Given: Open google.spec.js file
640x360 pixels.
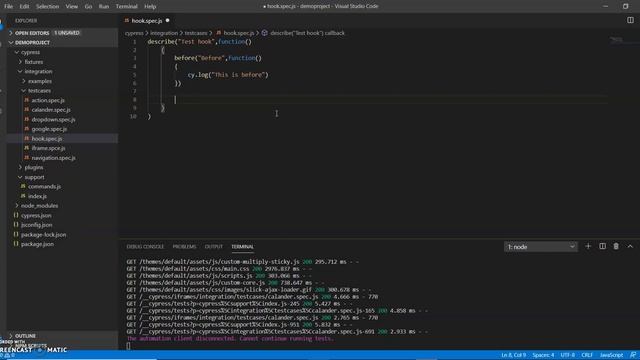Looking at the screenshot, I should [x=49, y=129].
